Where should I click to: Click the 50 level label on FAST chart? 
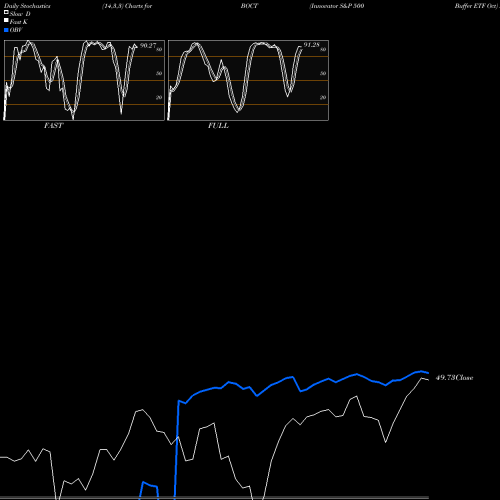pos(159,73)
